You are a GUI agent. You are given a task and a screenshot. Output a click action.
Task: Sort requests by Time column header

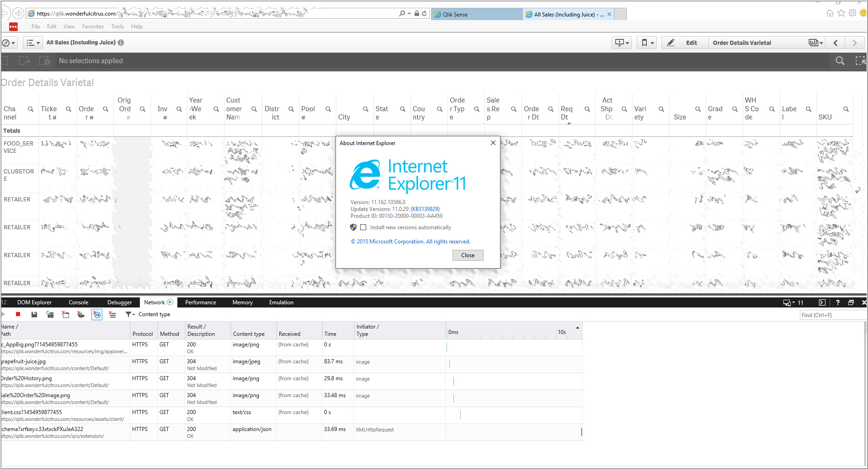click(x=338, y=330)
